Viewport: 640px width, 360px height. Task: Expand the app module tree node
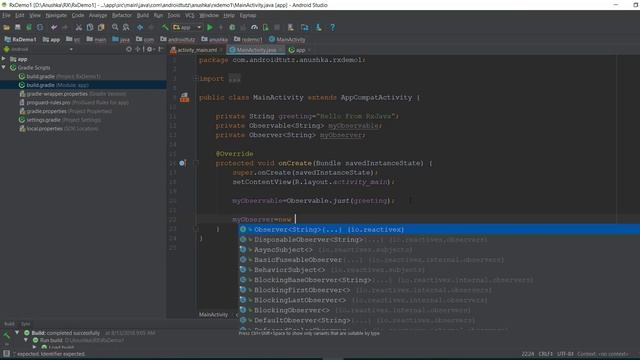coord(4,59)
